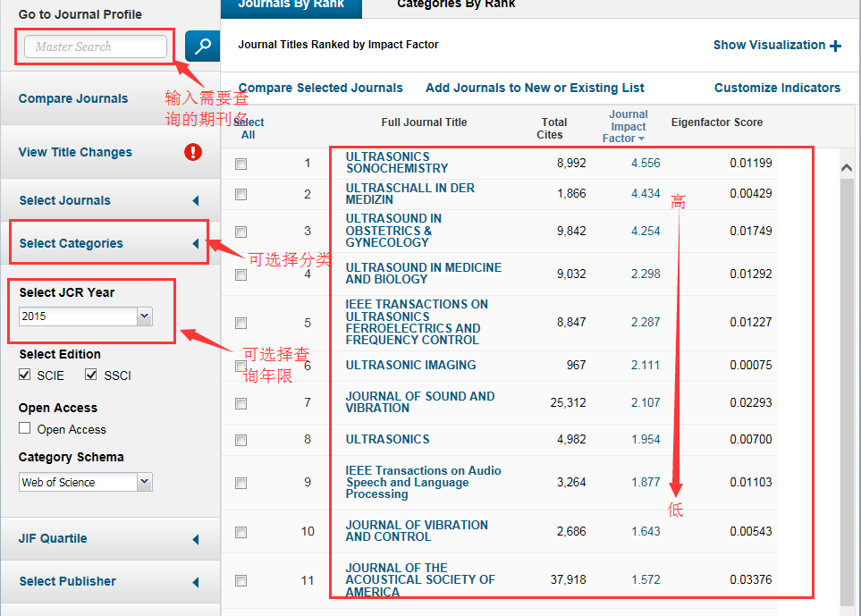Expand the Select Categories panel

196,243
